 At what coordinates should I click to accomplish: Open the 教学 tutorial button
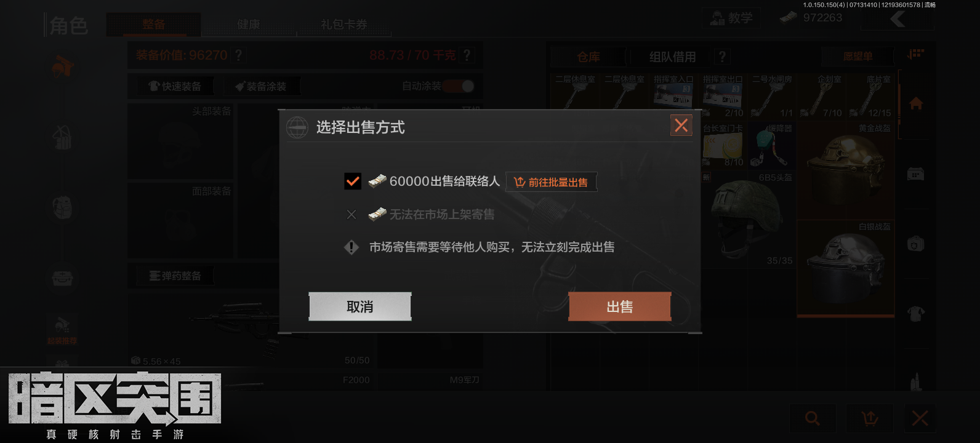point(732,18)
